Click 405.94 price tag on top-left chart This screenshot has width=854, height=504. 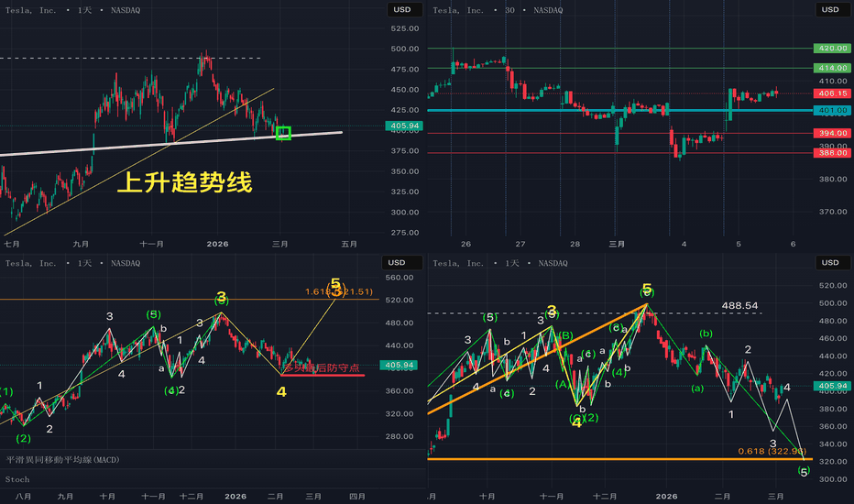tap(404, 126)
